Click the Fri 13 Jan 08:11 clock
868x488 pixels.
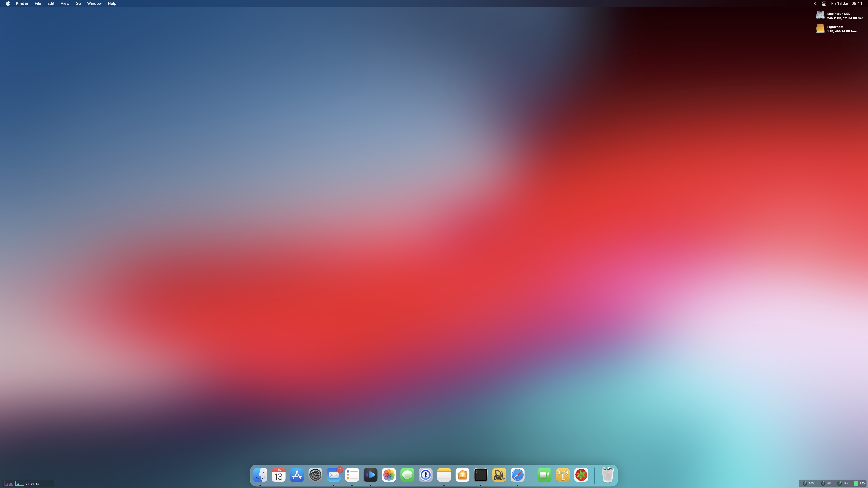[x=846, y=3]
